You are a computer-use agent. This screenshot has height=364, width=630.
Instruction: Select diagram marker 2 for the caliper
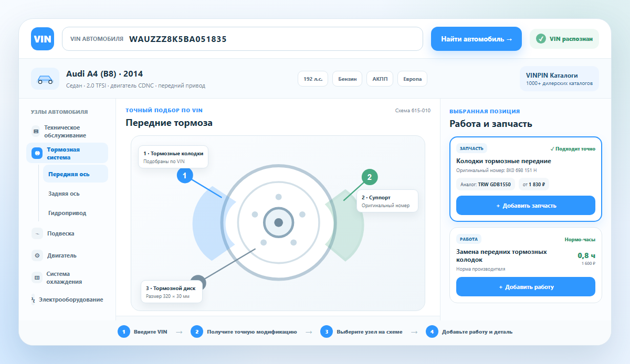369,177
